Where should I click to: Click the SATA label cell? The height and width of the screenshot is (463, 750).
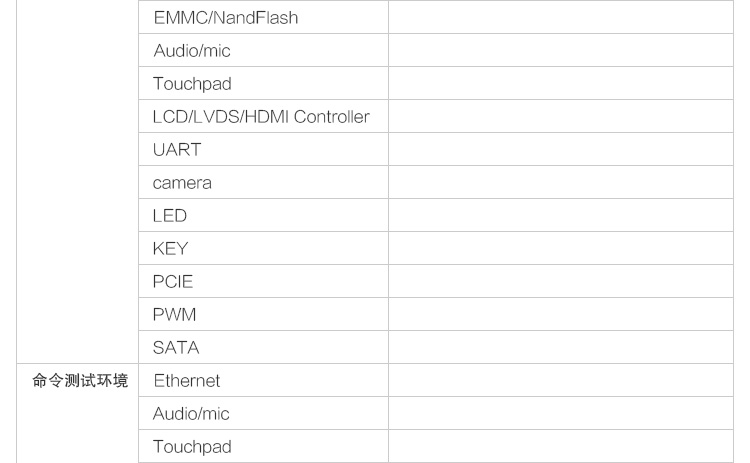tap(176, 348)
